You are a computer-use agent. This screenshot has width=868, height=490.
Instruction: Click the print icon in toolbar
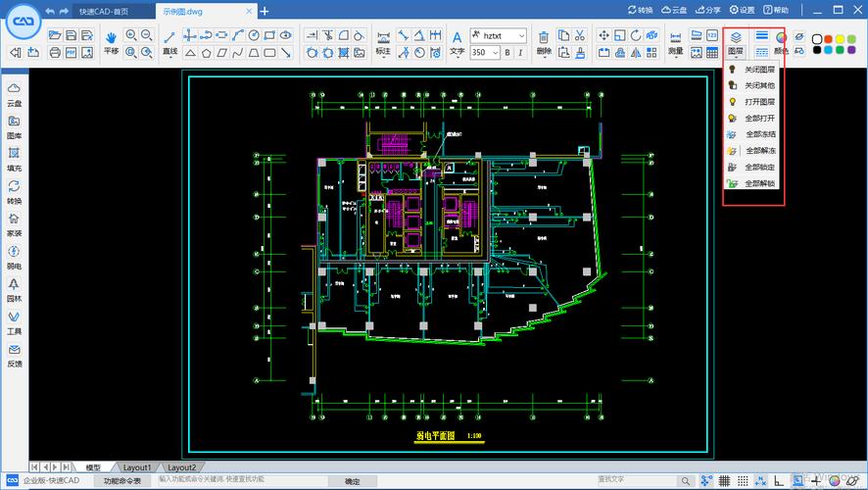coord(55,52)
